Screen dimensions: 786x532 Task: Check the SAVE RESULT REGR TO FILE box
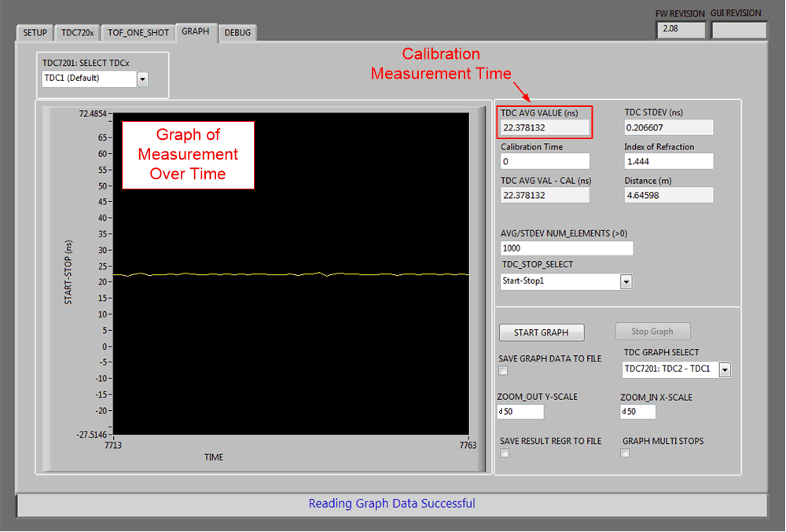[504, 452]
